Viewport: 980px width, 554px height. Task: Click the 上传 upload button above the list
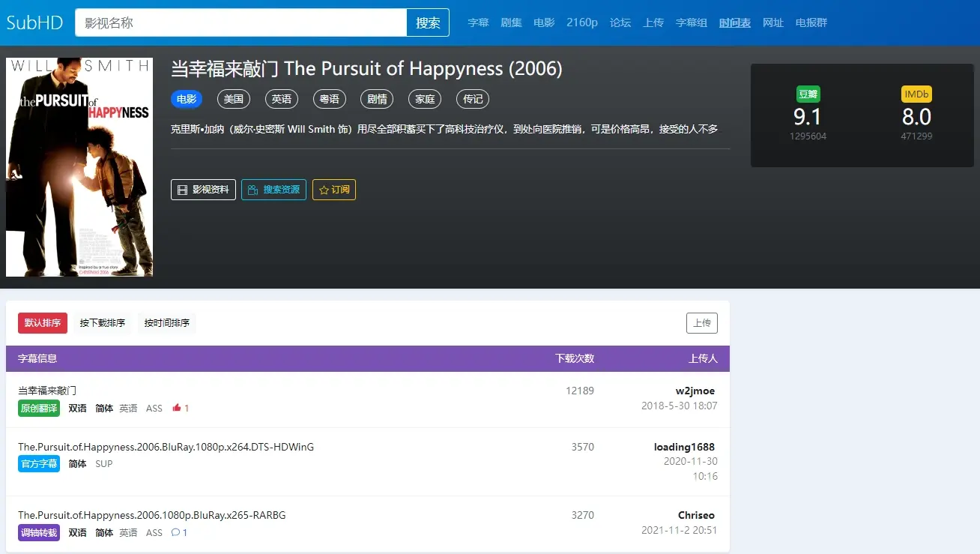[702, 323]
